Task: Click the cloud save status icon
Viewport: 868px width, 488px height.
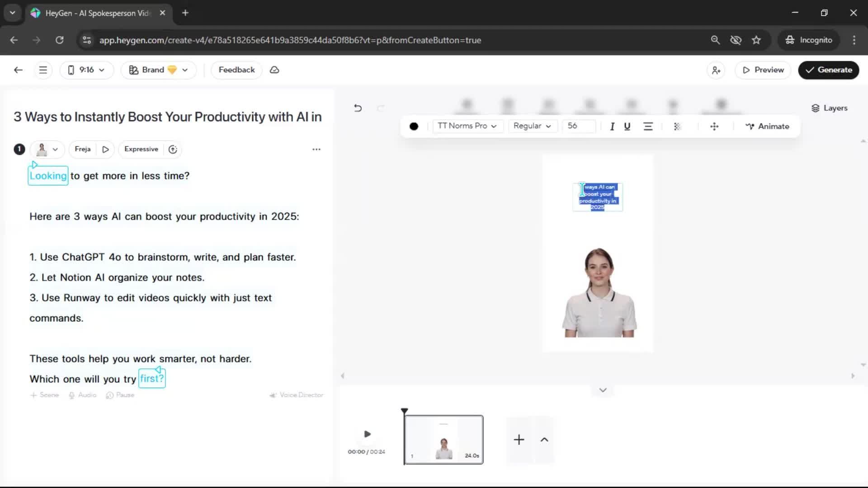Action: [274, 70]
